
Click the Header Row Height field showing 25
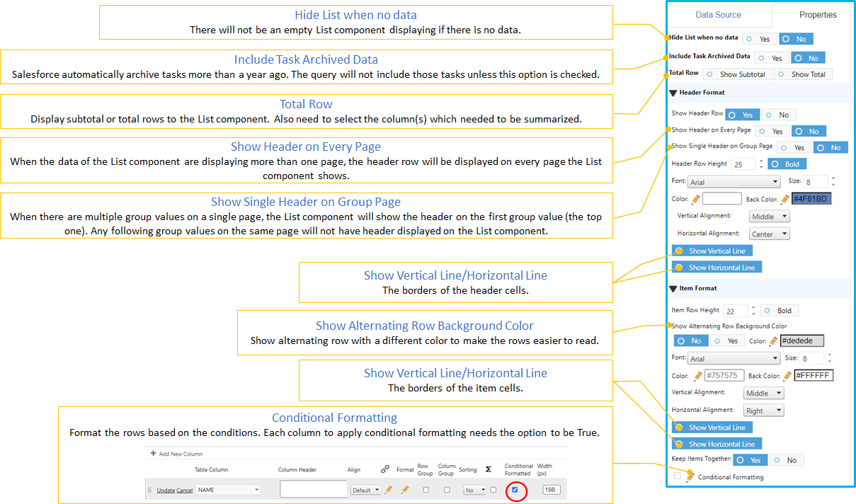click(743, 164)
